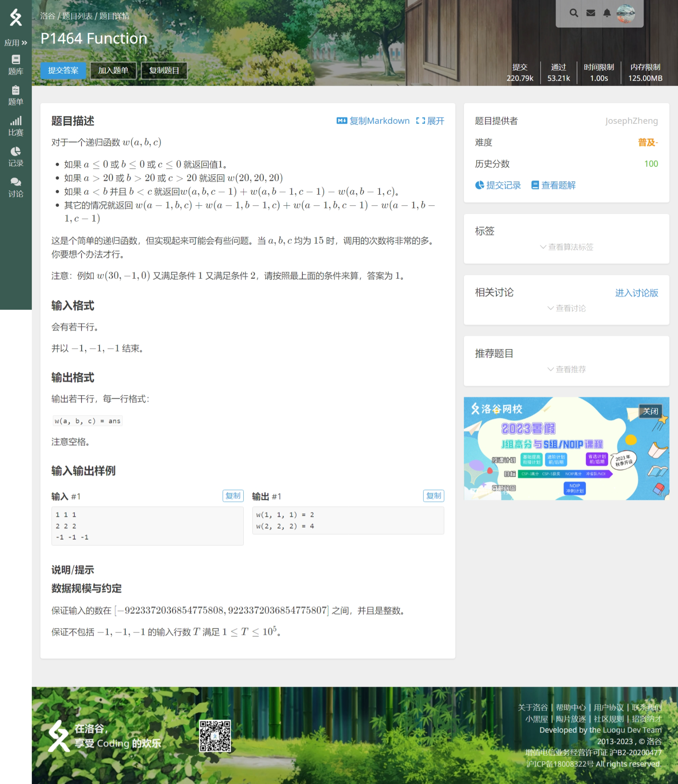Click 关于洛谷 in footer

coord(533,708)
